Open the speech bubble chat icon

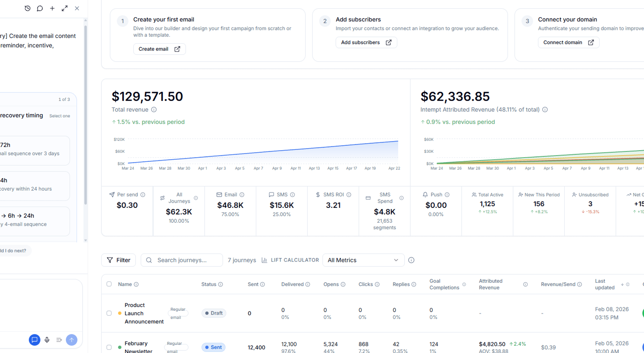pyautogui.click(x=40, y=8)
